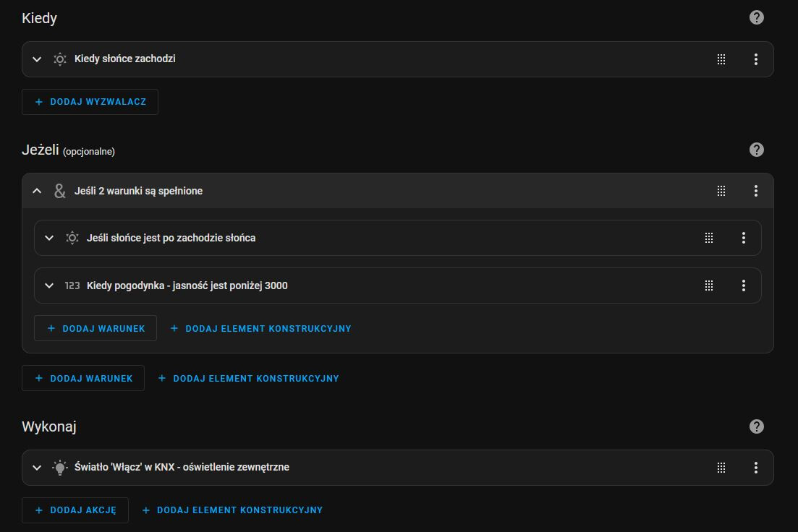The height and width of the screenshot is (532, 798).
Task: Open three-dot menu of '2 warunki' condition
Action: [756, 191]
